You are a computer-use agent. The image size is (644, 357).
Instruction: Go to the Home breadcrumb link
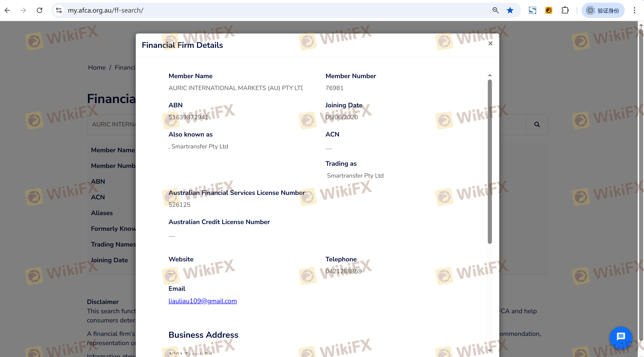tap(97, 67)
